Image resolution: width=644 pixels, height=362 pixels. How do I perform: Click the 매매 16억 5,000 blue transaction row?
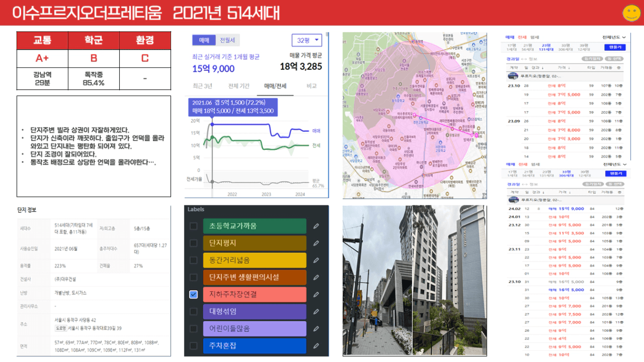click(565, 289)
